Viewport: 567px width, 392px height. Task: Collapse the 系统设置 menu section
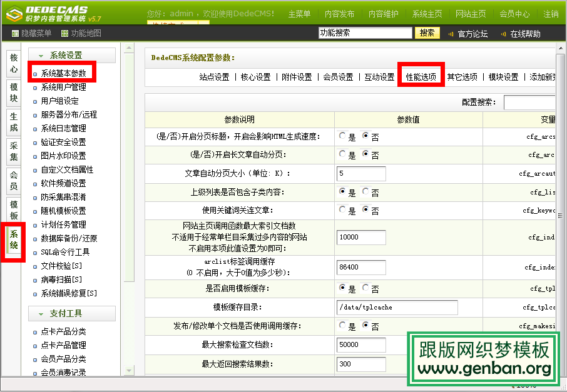[x=41, y=56]
